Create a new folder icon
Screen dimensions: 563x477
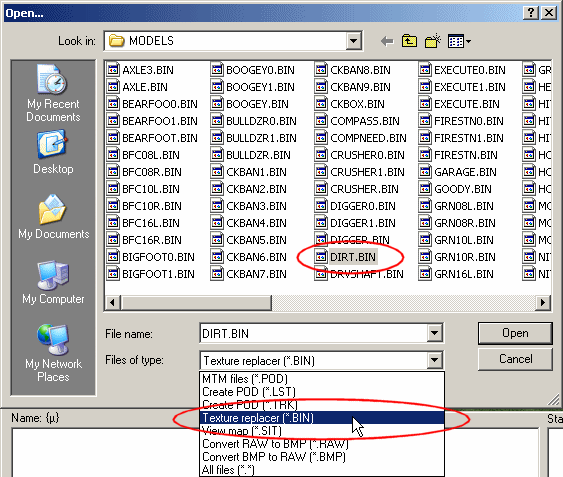[x=433, y=41]
